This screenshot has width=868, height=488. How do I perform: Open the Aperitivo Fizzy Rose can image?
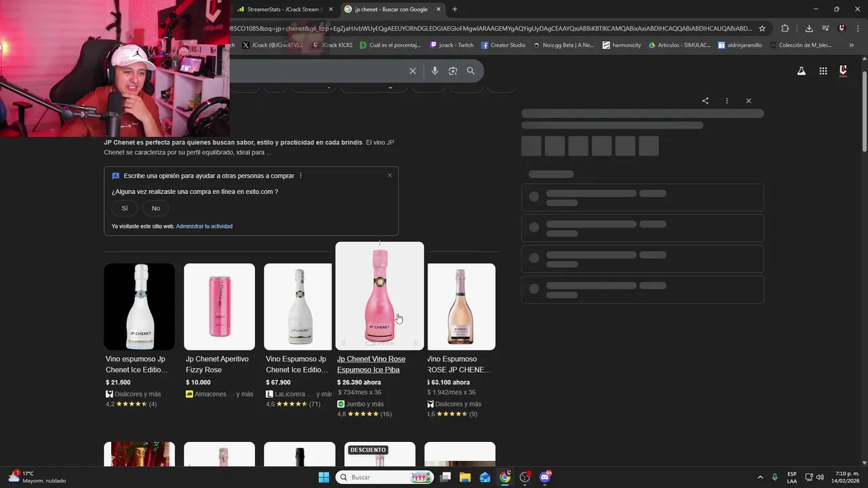(220, 307)
